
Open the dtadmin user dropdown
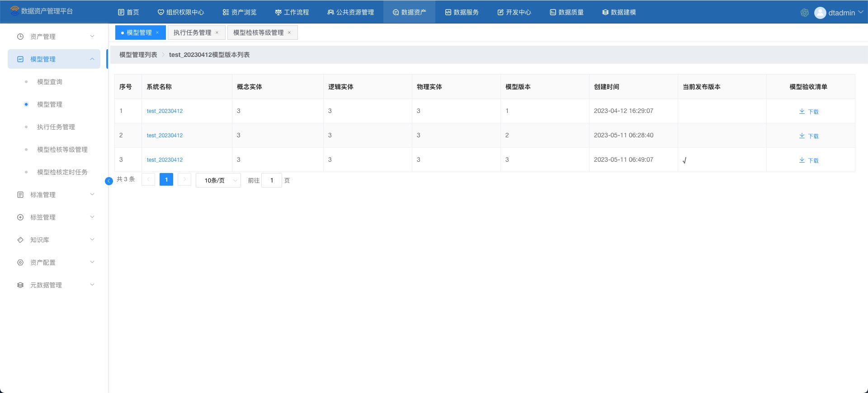[x=860, y=12]
